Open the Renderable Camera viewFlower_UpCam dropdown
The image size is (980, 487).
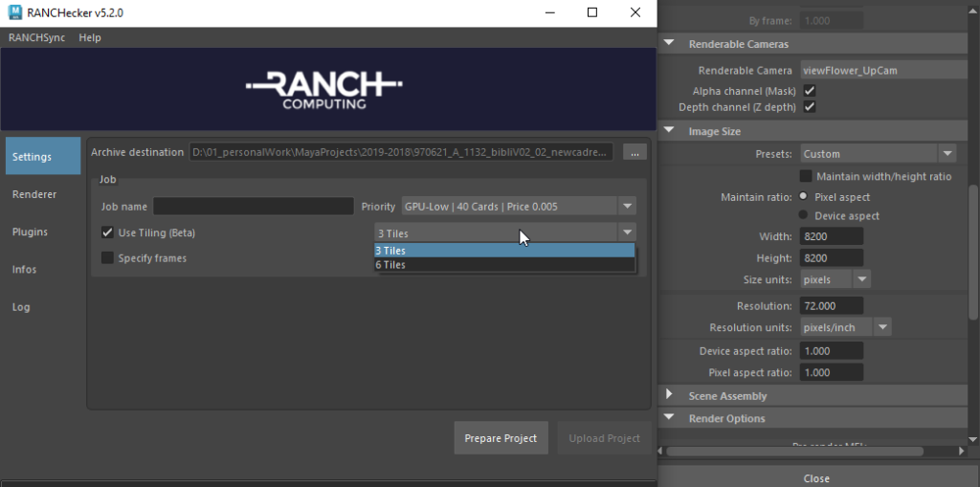pos(883,71)
